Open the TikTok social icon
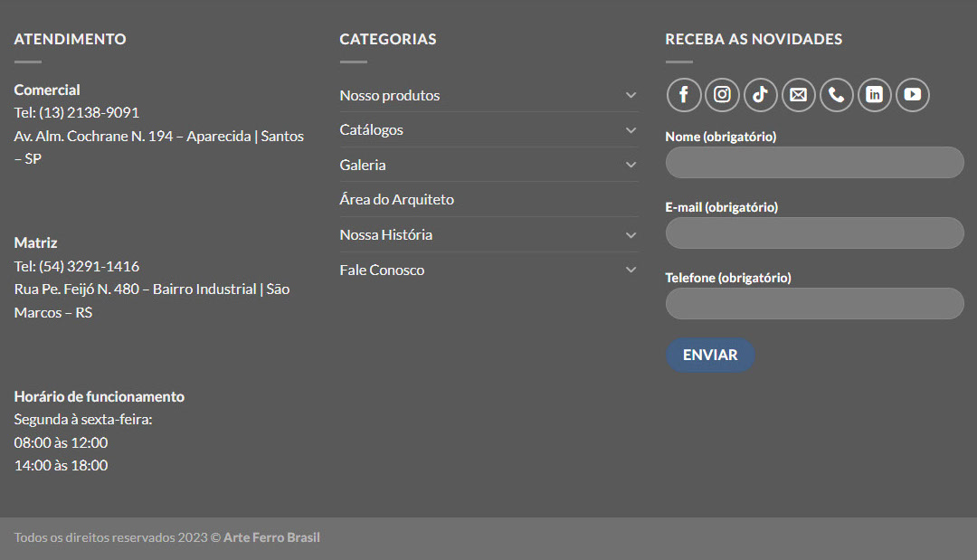 click(760, 95)
